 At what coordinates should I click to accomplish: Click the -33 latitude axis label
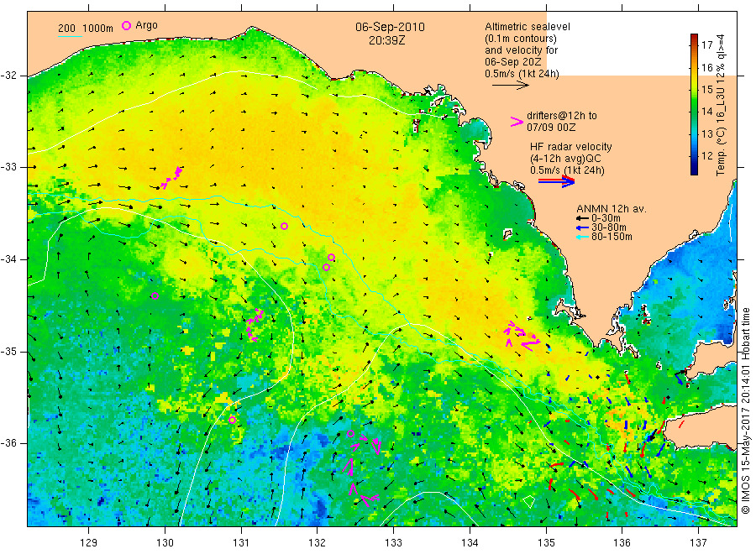pos(8,167)
